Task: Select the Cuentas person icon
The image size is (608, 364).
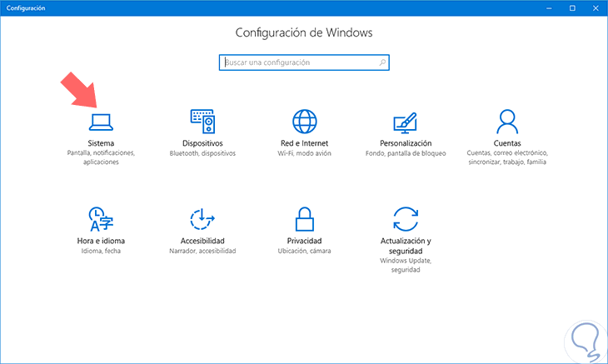Action: 506,122
